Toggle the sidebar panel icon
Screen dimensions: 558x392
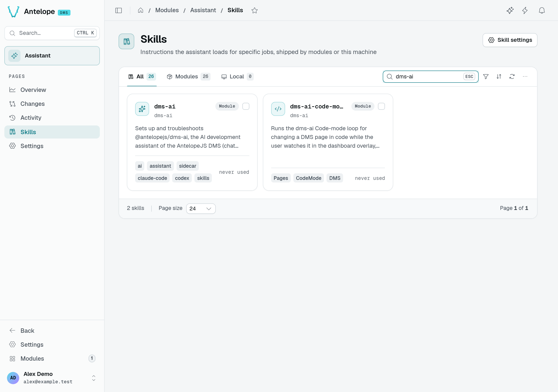(118, 10)
